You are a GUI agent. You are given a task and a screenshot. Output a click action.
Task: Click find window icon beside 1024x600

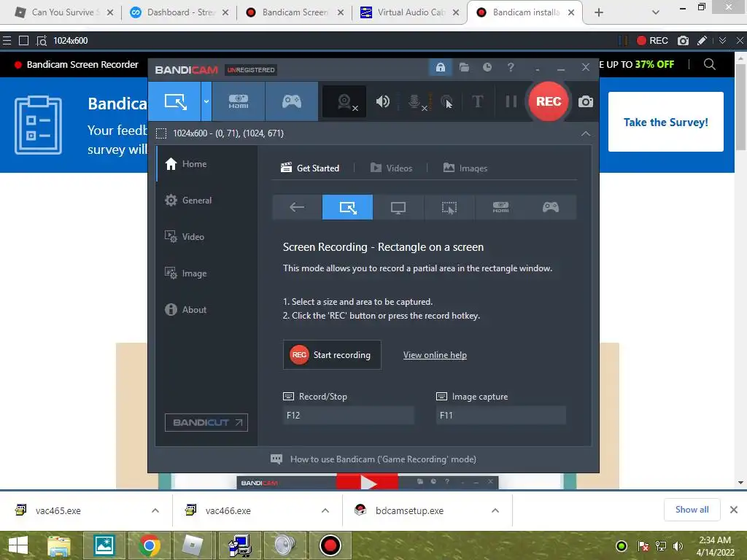tap(42, 41)
